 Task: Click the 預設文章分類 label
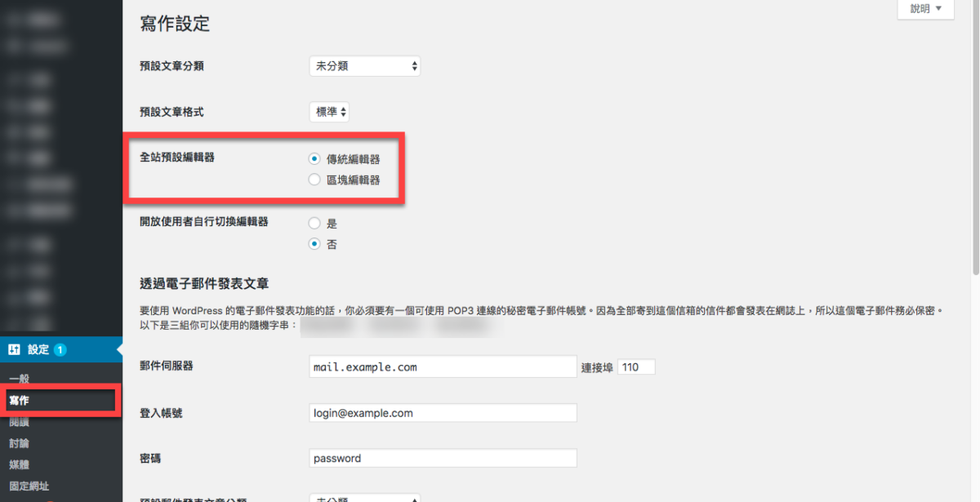pyautogui.click(x=171, y=66)
